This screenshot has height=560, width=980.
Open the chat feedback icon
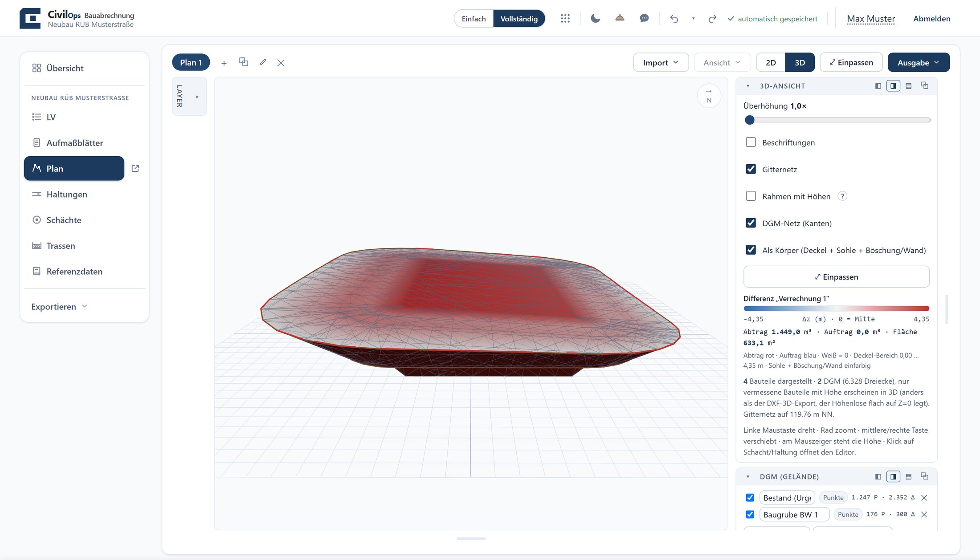(x=644, y=18)
